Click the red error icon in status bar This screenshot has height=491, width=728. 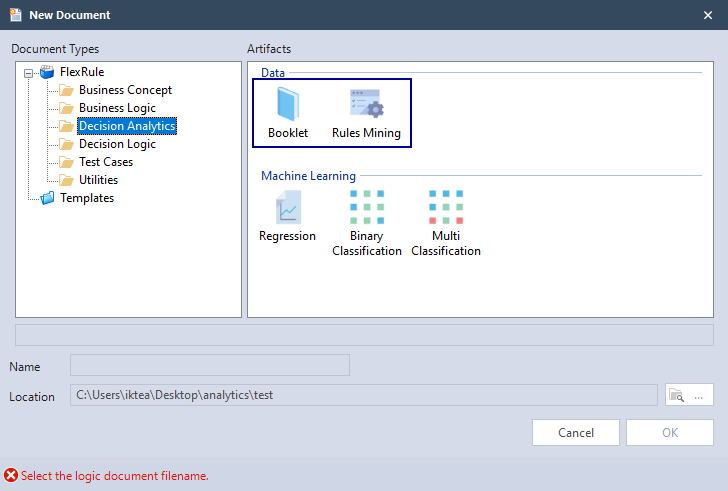coord(11,476)
